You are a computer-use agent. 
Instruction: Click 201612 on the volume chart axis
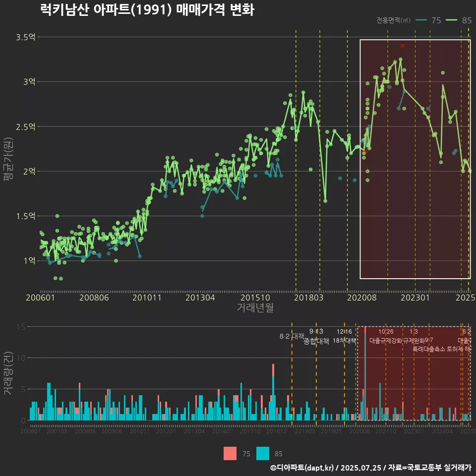coord(277,431)
